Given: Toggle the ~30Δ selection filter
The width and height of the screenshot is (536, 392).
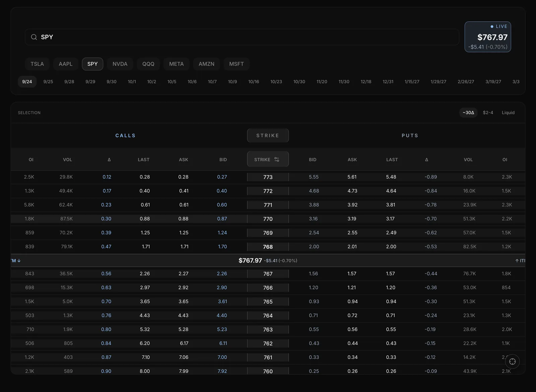Looking at the screenshot, I should point(468,113).
